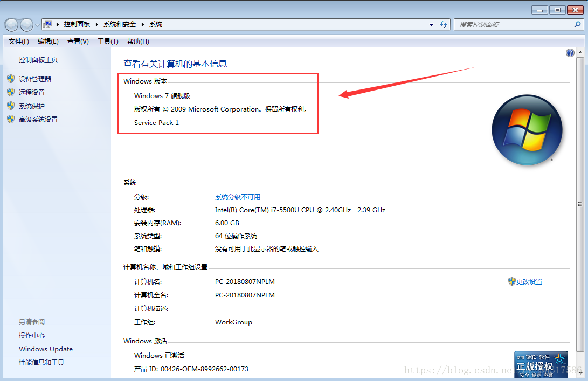The height and width of the screenshot is (381, 588).
Task: Click the scrollbar up arrow
Action: (x=580, y=53)
